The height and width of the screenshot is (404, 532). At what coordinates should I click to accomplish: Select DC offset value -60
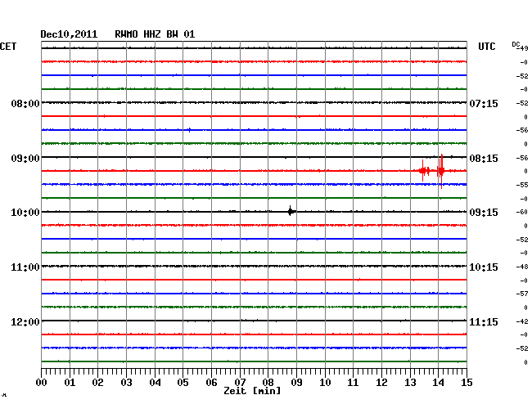[522, 212]
